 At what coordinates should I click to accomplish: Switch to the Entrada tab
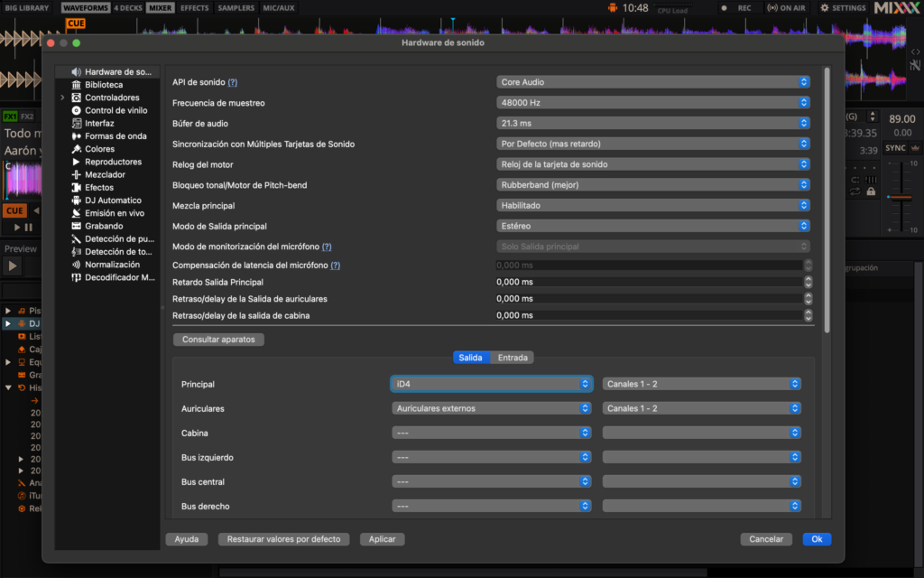[x=513, y=358]
